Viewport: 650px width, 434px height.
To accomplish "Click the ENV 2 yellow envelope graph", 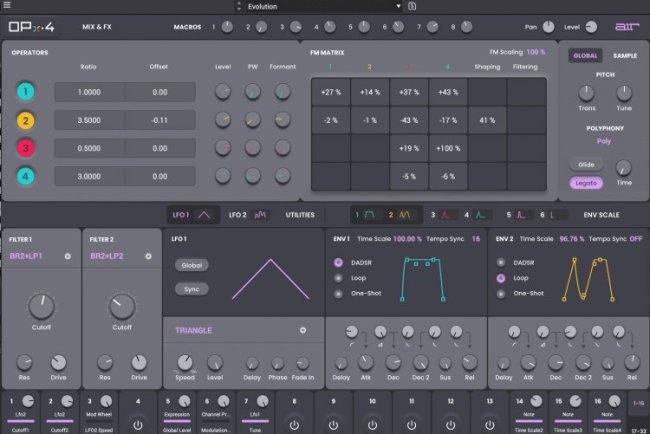I will pyautogui.click(x=588, y=279).
